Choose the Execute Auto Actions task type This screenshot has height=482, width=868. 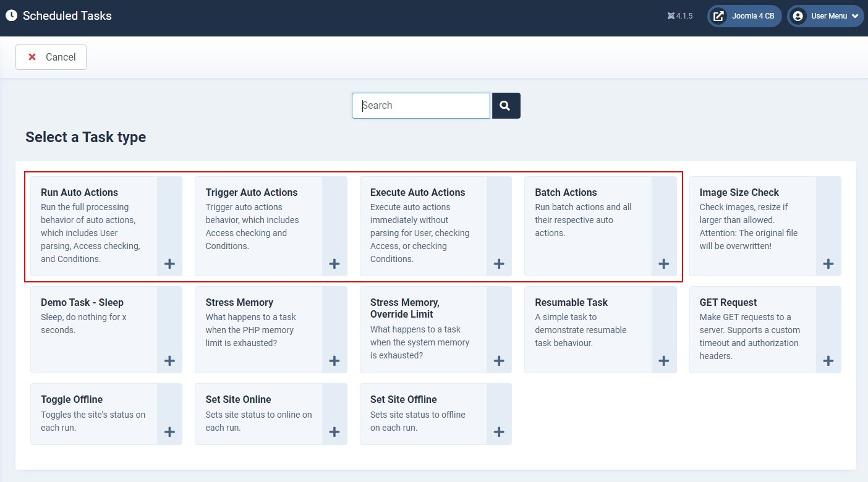(436, 226)
